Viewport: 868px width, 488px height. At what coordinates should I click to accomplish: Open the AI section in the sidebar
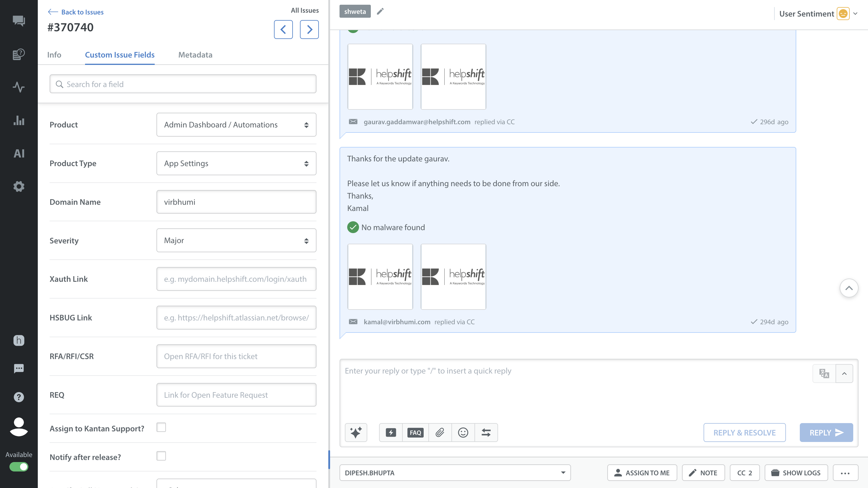(19, 154)
